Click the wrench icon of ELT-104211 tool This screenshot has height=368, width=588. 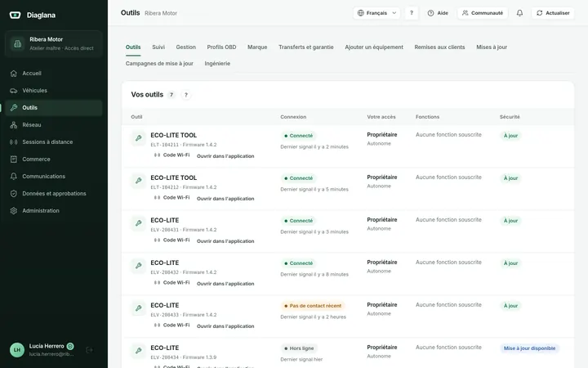pyautogui.click(x=138, y=138)
